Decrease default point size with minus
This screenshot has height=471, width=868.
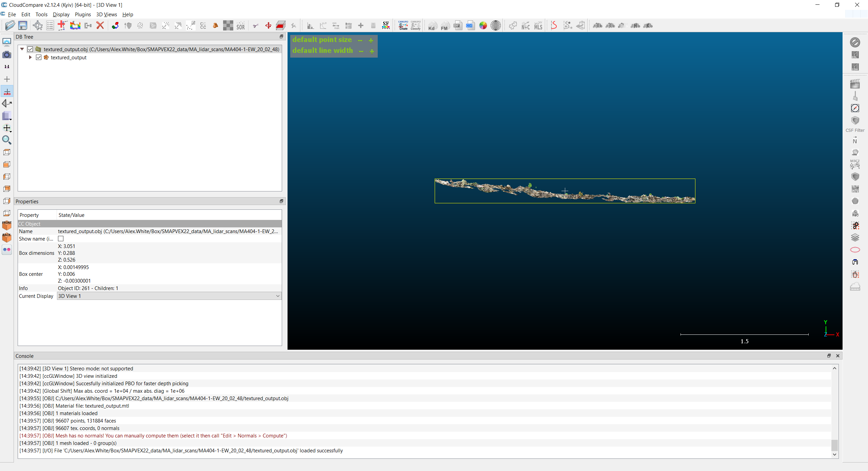click(360, 40)
